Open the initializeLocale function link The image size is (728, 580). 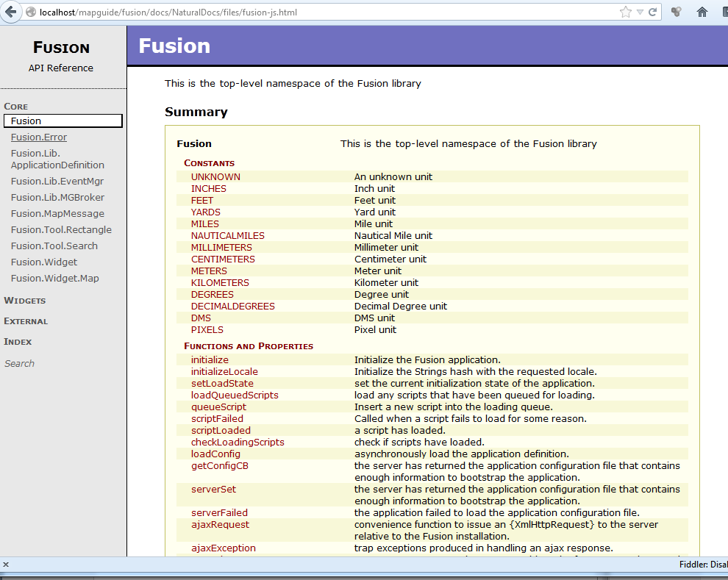(x=224, y=372)
